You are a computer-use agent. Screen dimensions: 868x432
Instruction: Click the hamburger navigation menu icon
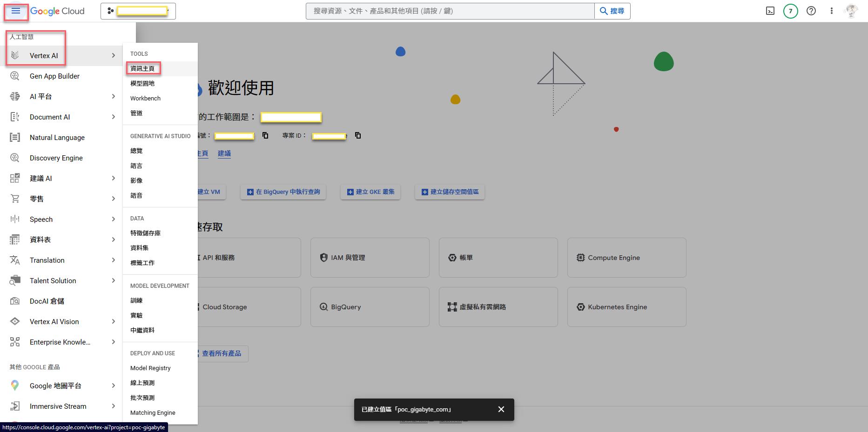[x=16, y=11]
